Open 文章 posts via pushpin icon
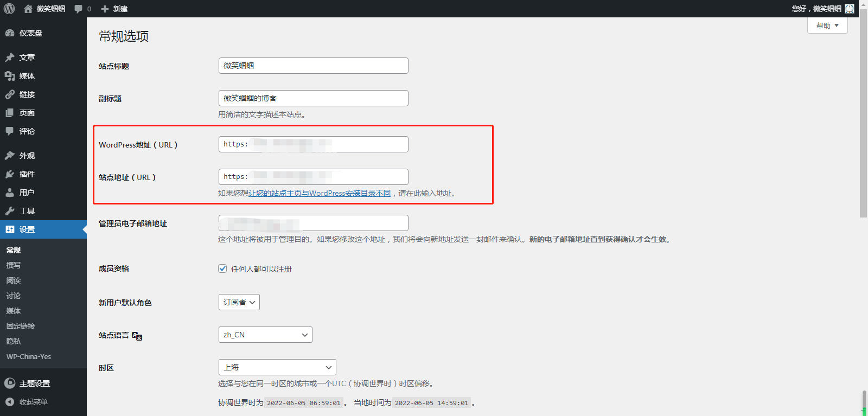Image resolution: width=868 pixels, height=416 pixels. click(x=10, y=57)
